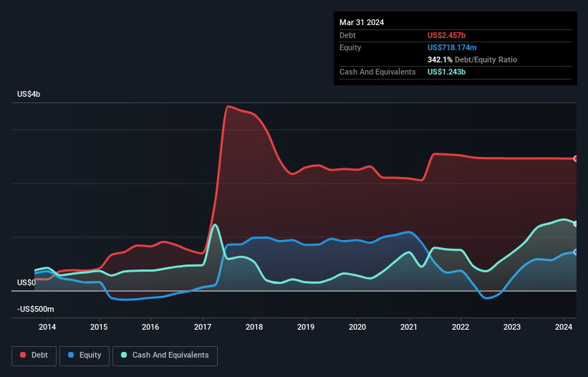Click the Equity row label in tooltip
The image size is (588, 377).
tap(350, 47)
